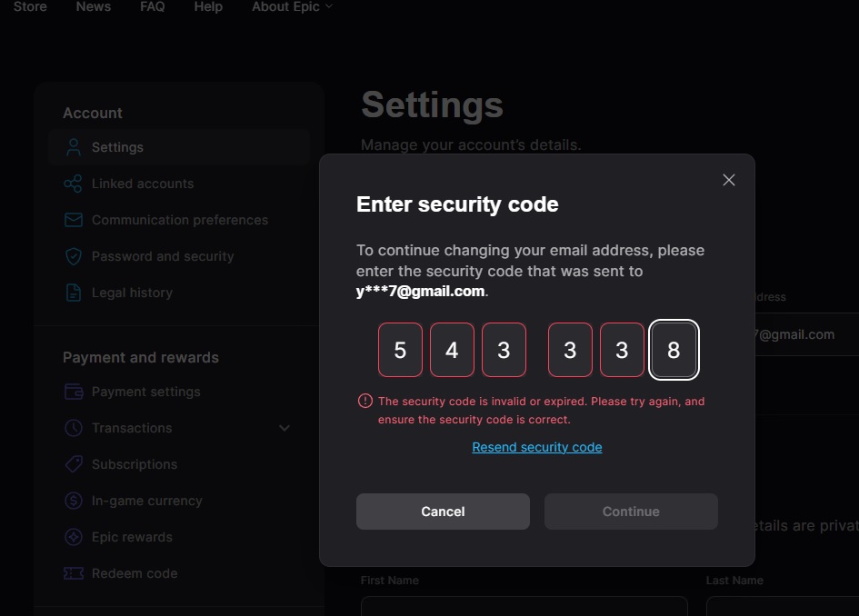Select the last code digit box showing 8

click(x=674, y=350)
